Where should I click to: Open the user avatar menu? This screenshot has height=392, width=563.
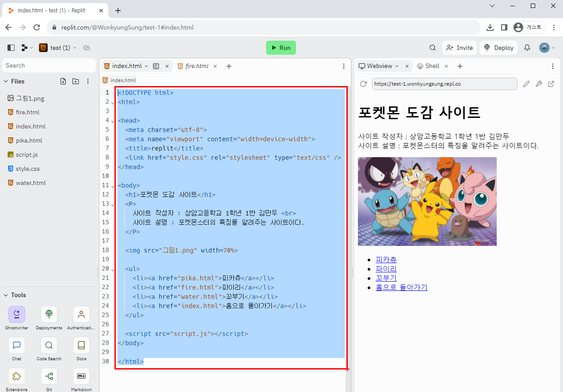(547, 48)
